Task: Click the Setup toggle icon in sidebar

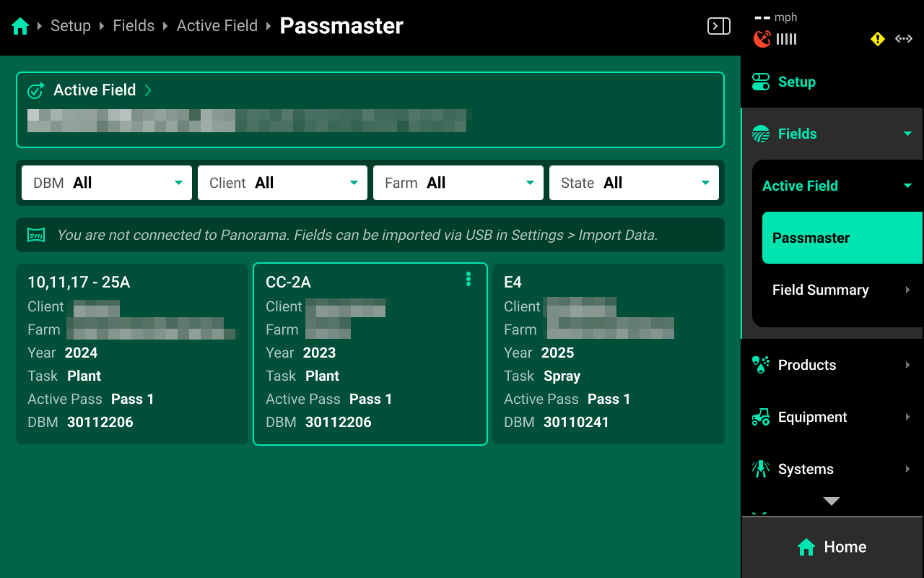Action: (761, 82)
